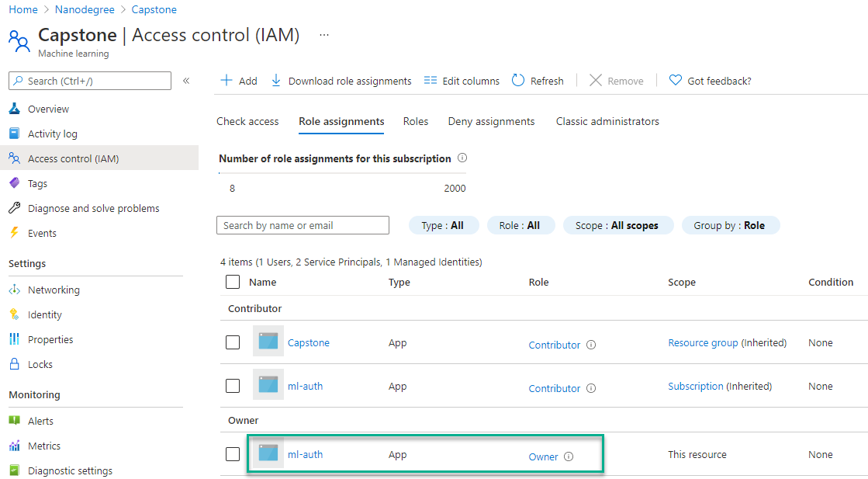
Task: Click the ml-auth row Contributor role link
Action: point(554,389)
